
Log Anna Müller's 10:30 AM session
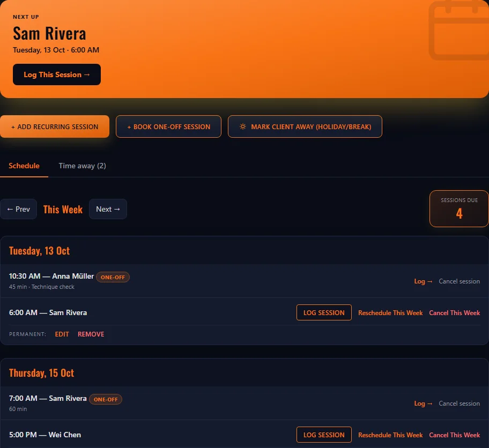coord(423,281)
